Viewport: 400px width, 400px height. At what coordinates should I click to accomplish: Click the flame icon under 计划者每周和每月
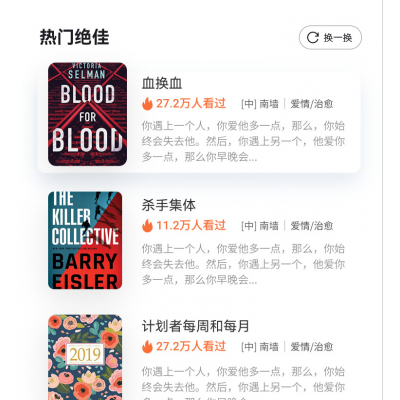point(147,347)
